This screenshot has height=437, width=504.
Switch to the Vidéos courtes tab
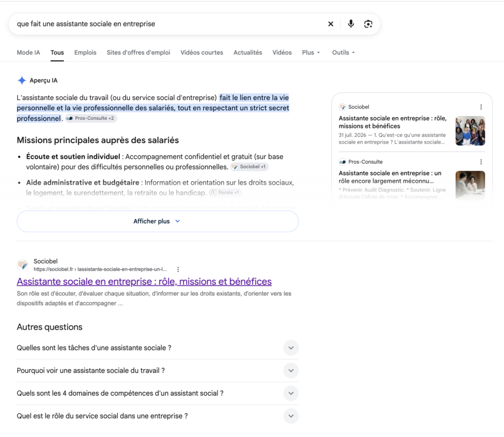(x=201, y=52)
